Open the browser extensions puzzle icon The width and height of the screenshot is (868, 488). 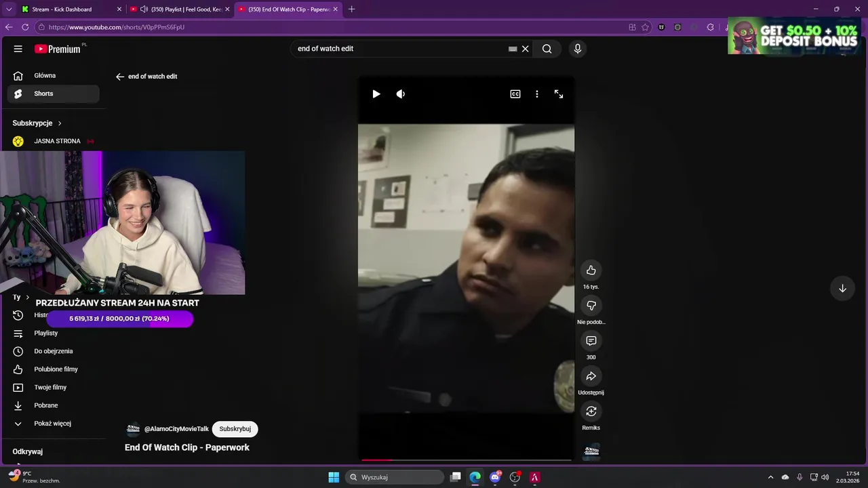coord(710,27)
